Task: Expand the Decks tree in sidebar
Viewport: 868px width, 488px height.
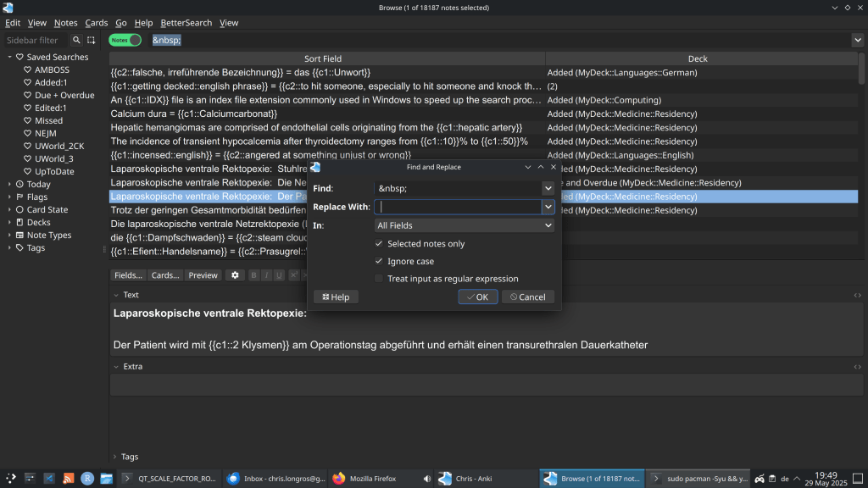Action: (x=10, y=223)
